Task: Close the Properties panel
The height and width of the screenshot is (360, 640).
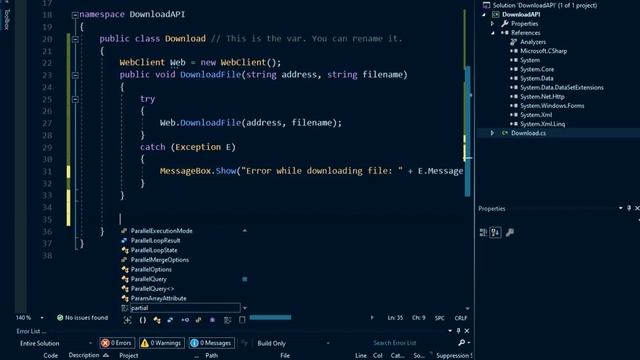Action: click(x=637, y=208)
